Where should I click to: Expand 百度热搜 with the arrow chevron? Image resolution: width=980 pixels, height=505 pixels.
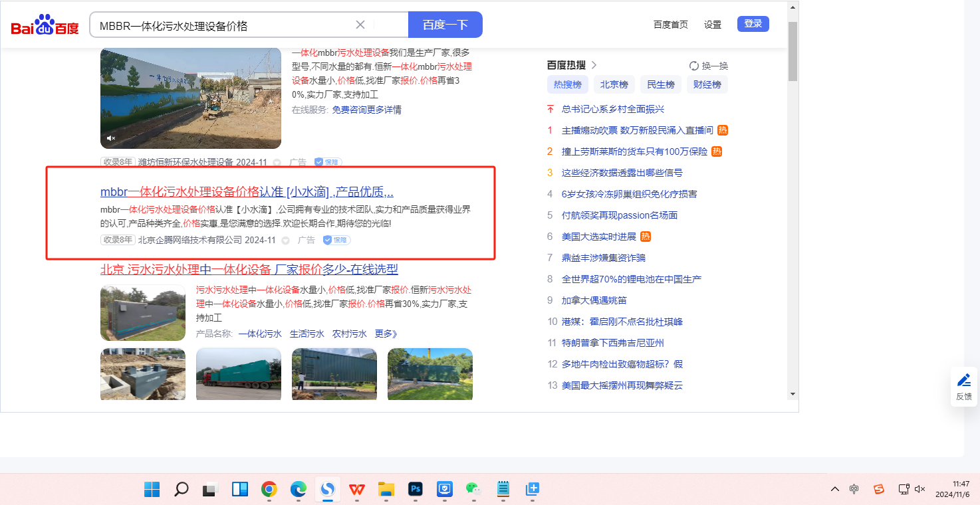pyautogui.click(x=594, y=65)
